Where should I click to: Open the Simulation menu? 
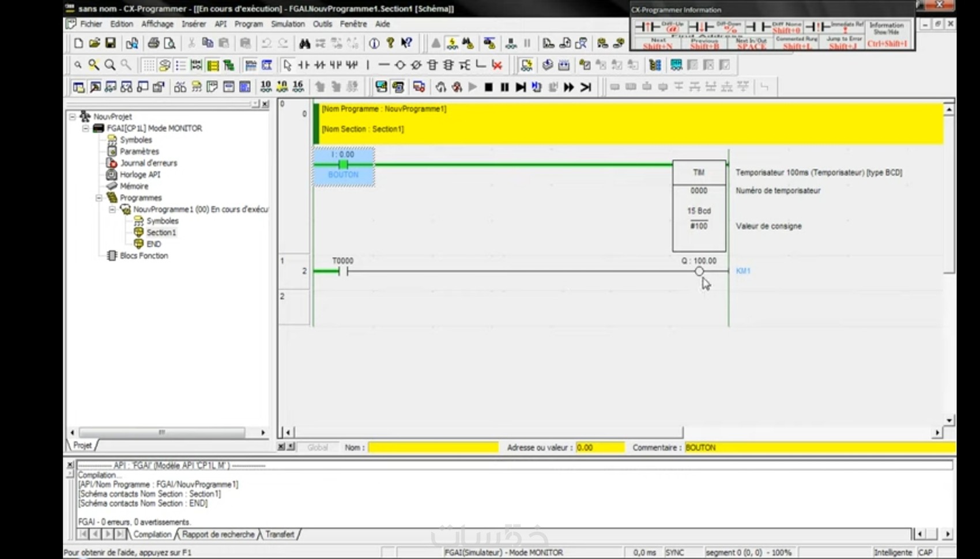point(288,24)
